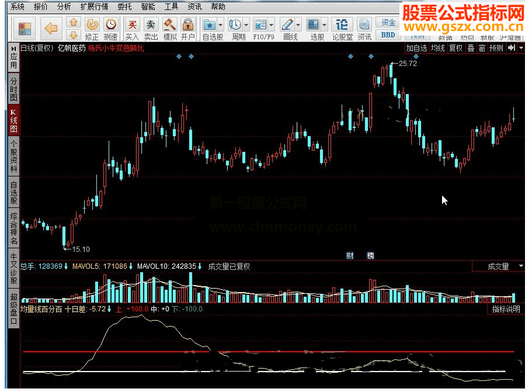Viewport: 532px width, 392px height.
Task: Click the 杨氏小牛变色顾比 indicator name
Action: point(116,48)
